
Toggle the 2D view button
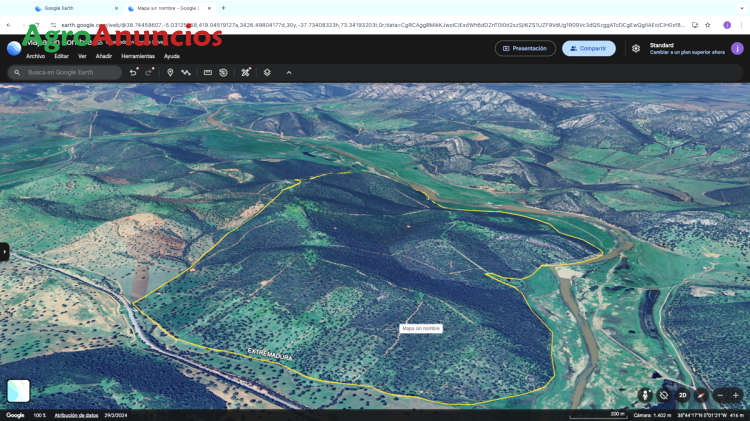[x=682, y=395]
